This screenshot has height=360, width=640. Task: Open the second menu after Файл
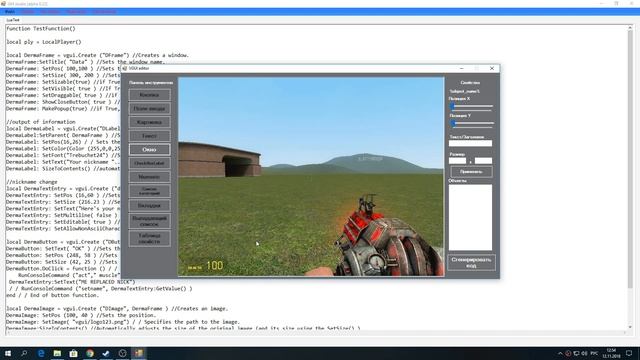(28, 12)
